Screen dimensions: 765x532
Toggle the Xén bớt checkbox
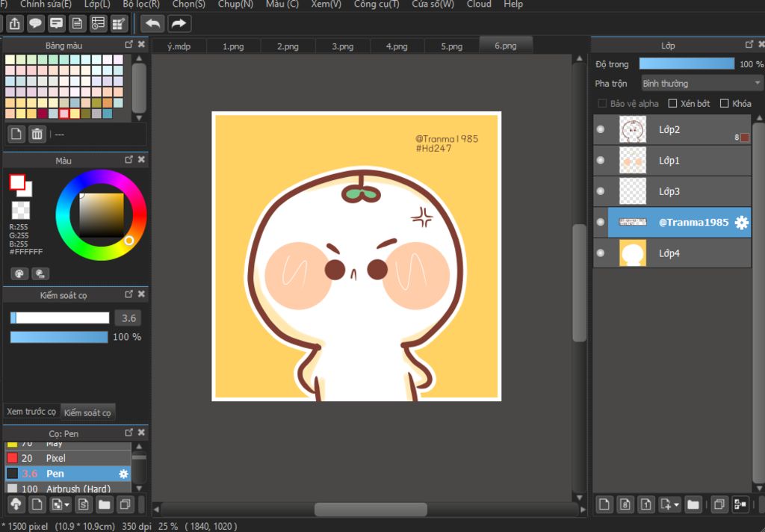[673, 103]
